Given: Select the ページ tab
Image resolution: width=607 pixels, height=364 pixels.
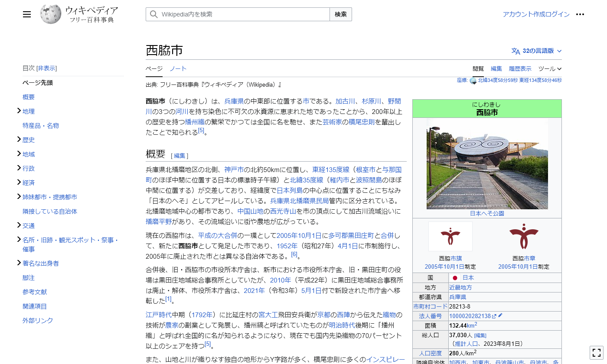Looking at the screenshot, I should click(x=154, y=68).
